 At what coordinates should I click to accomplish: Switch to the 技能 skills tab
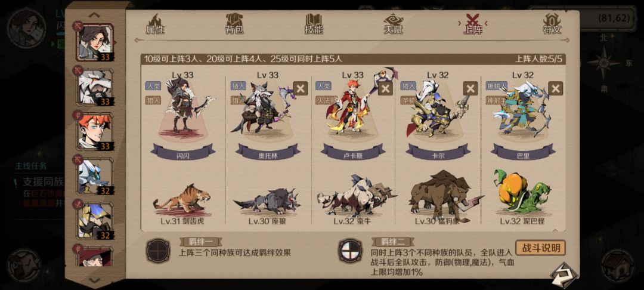click(x=314, y=24)
